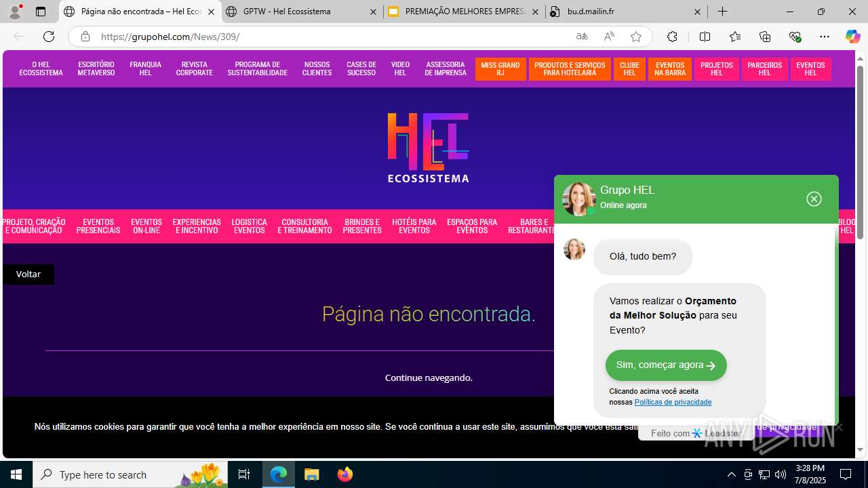Image resolution: width=868 pixels, height=488 pixels.
Task: Click the HEL Ecossistema logo
Action: (x=428, y=148)
